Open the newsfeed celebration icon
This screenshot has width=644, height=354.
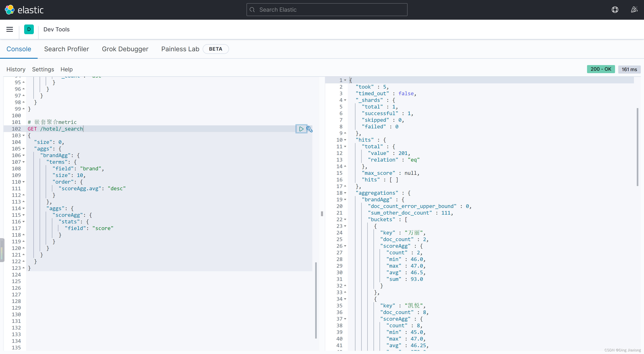click(634, 10)
